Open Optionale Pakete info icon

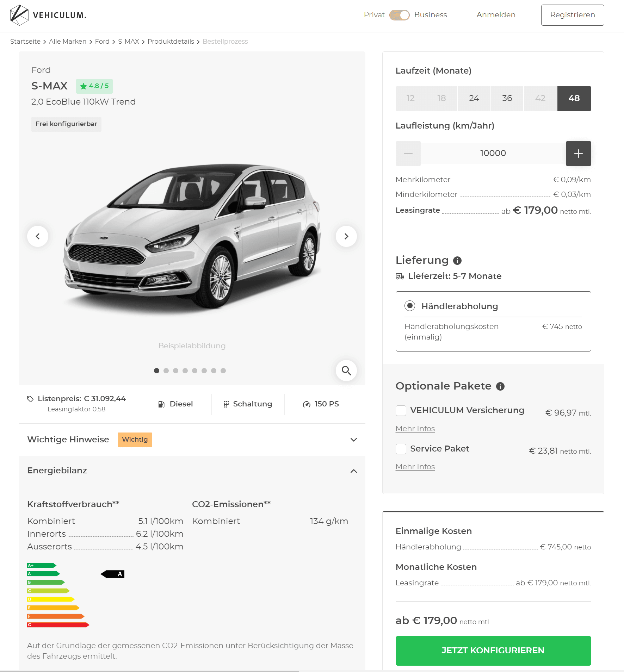click(500, 386)
